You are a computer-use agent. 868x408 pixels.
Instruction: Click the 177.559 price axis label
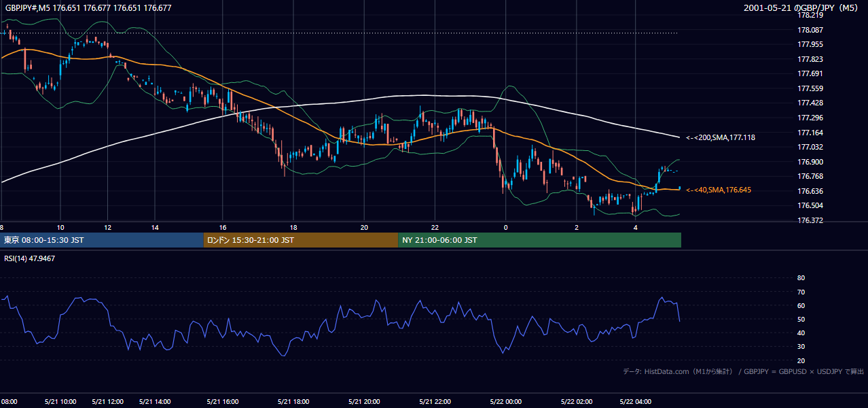[810, 88]
